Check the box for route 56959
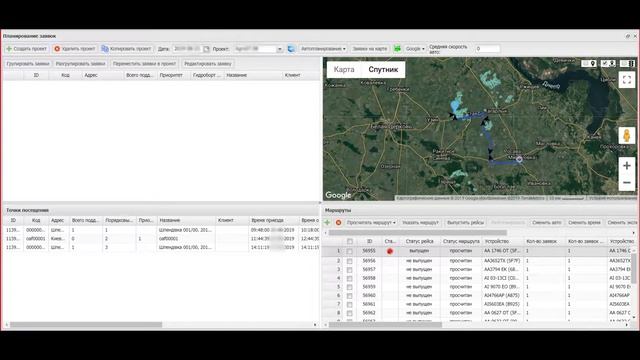 tap(350, 287)
